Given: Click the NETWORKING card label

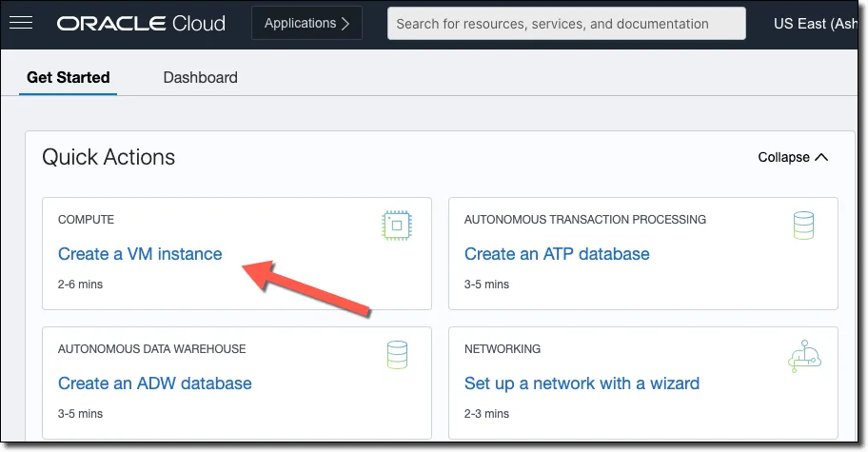Looking at the screenshot, I should tap(503, 349).
